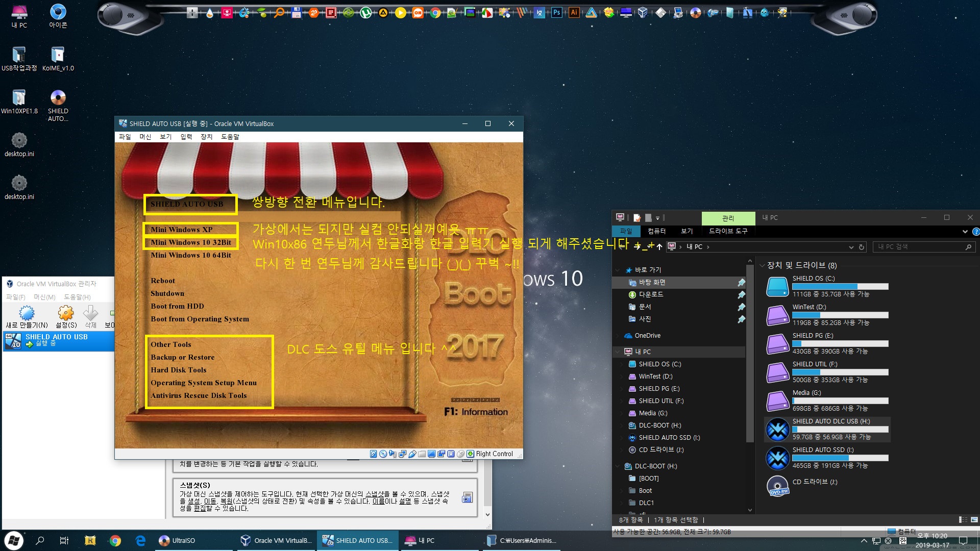
Task: Click the yellow play button dock icon
Action: [400, 13]
